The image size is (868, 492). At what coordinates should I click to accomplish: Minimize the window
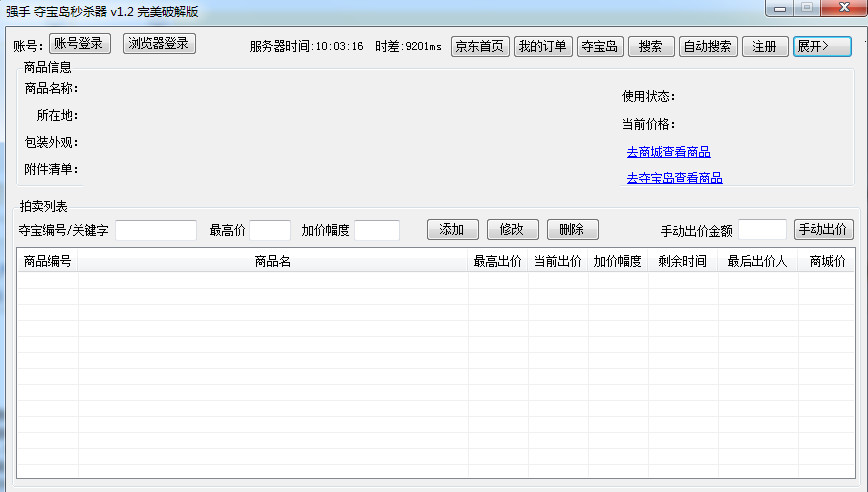click(780, 8)
